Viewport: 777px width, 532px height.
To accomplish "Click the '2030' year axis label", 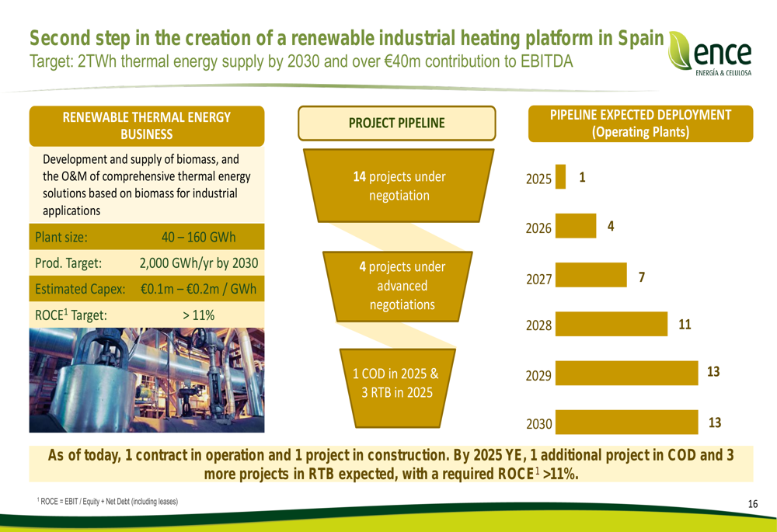I will (538, 424).
